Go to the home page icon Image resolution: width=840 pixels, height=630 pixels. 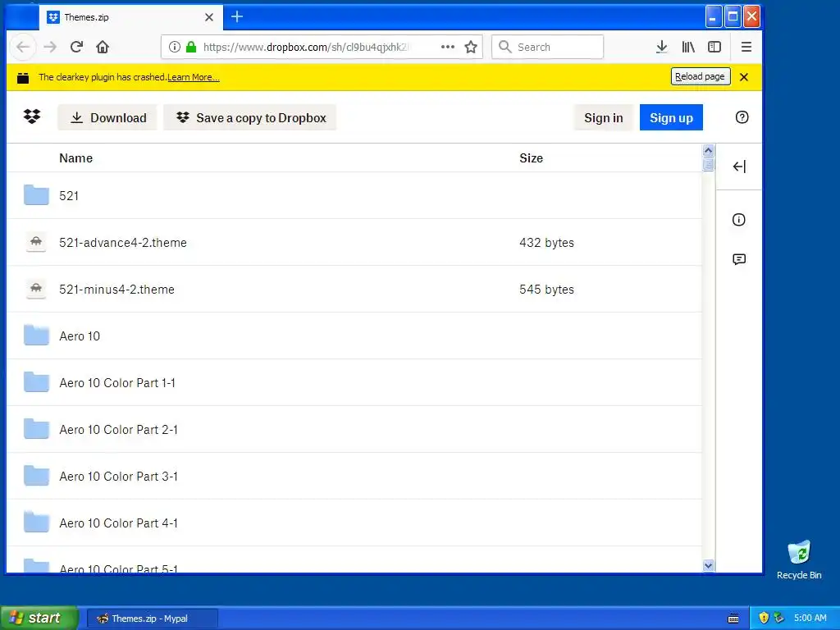tap(103, 47)
